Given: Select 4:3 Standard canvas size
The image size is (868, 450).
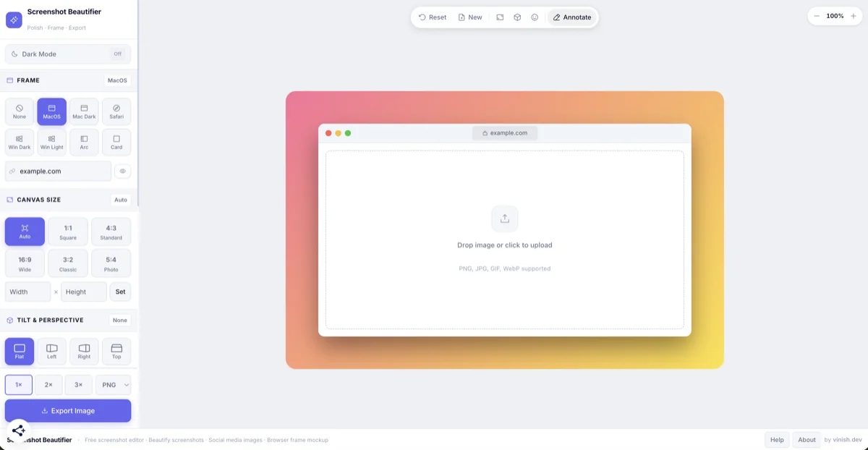Looking at the screenshot, I should click(x=111, y=232).
